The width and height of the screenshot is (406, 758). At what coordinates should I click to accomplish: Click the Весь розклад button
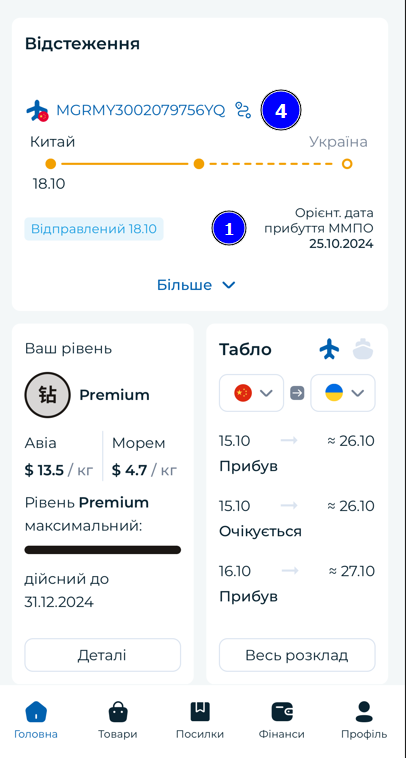297,655
